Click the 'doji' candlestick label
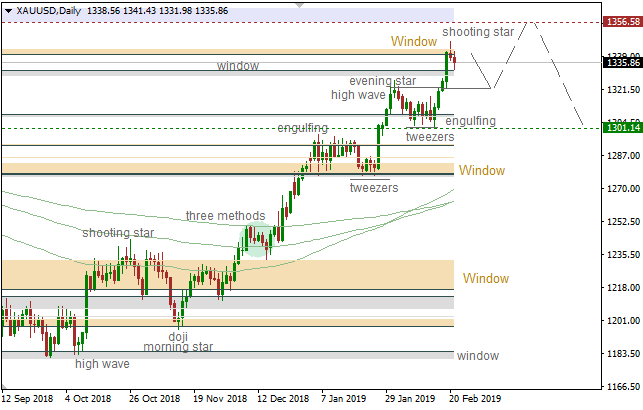The image size is (643, 410). pos(178,336)
